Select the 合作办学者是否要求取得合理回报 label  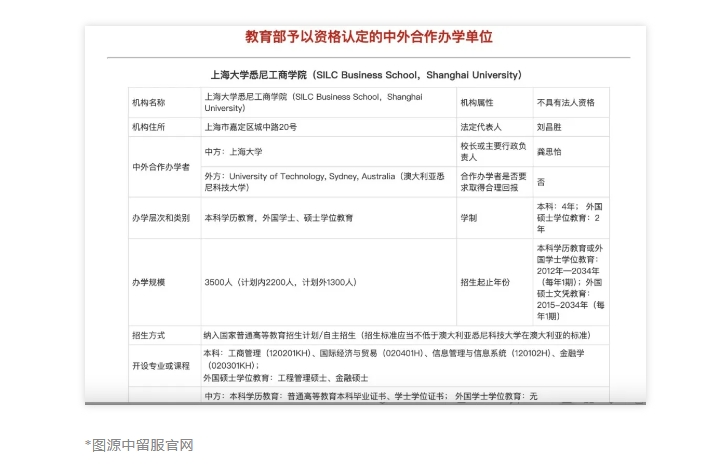tap(493, 182)
